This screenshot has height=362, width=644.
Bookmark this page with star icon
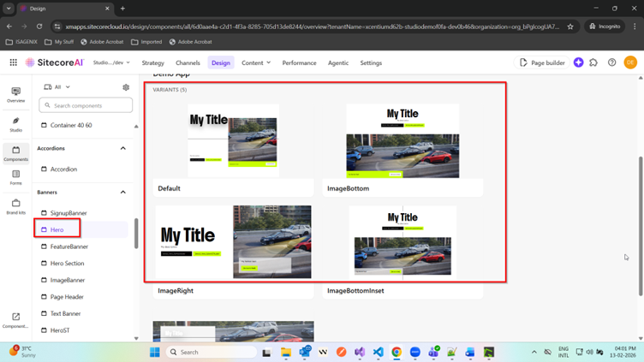[570, 27]
